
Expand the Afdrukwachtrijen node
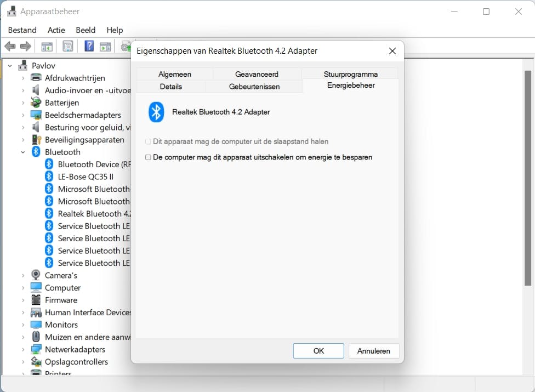click(23, 78)
